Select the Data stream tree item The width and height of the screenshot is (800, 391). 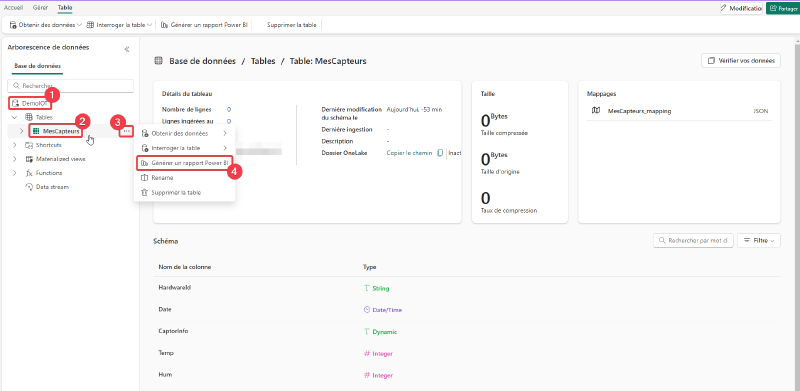[x=52, y=187]
